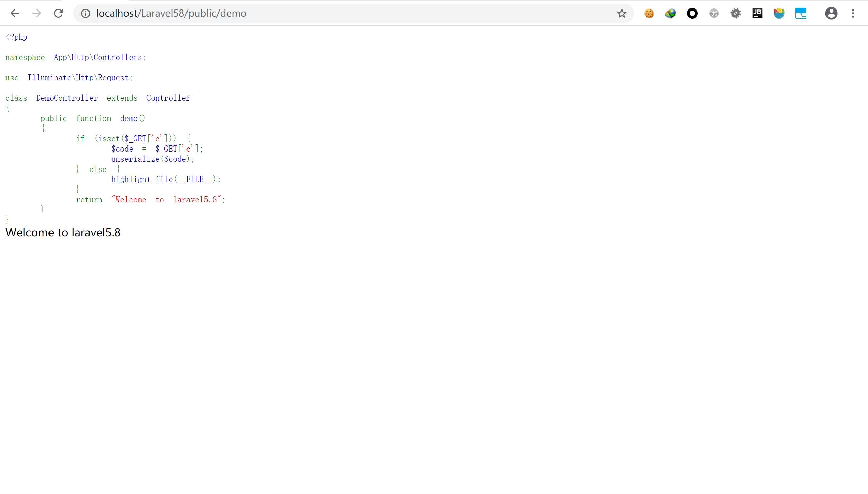
Task: Click the large 'Welcome to laravel5.8' output text
Action: point(63,232)
